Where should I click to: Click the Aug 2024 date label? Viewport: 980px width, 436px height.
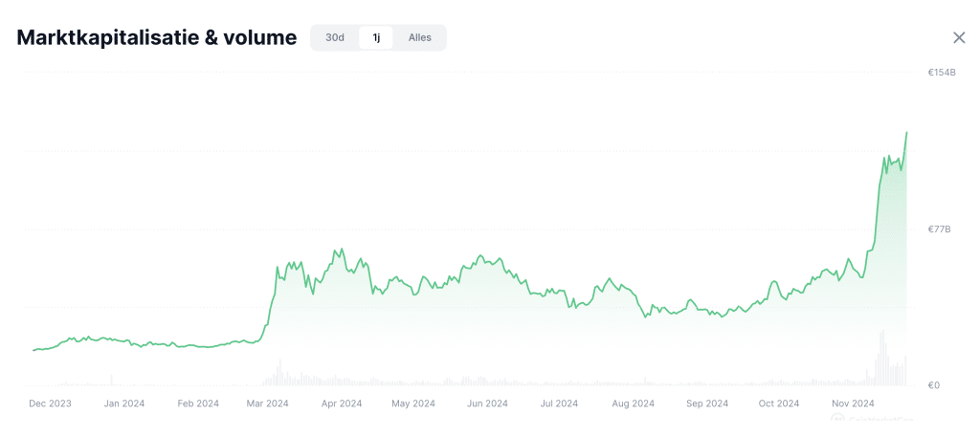click(633, 403)
